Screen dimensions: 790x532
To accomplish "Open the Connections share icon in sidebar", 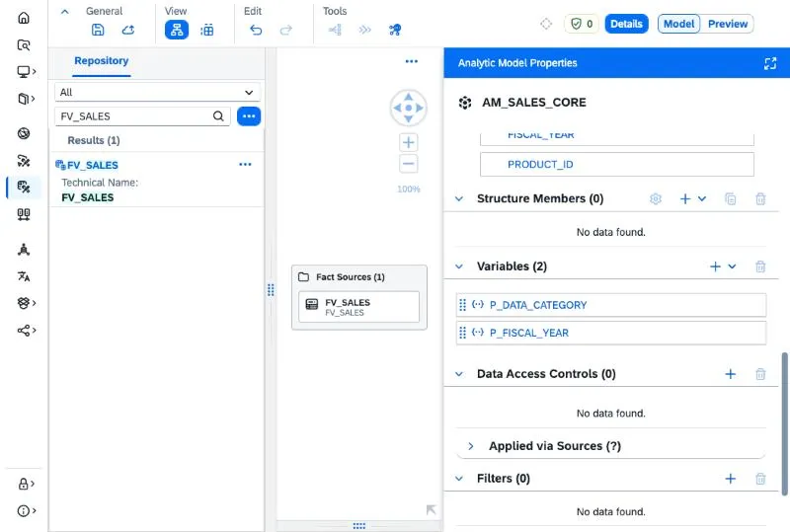I will point(23,331).
